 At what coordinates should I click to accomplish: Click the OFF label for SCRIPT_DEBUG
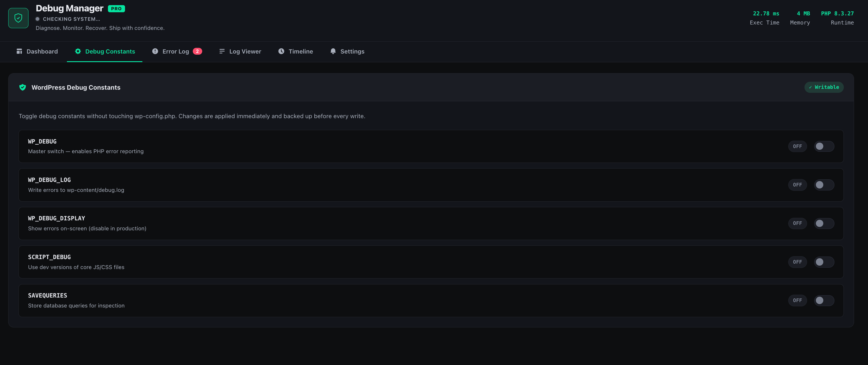point(797,262)
